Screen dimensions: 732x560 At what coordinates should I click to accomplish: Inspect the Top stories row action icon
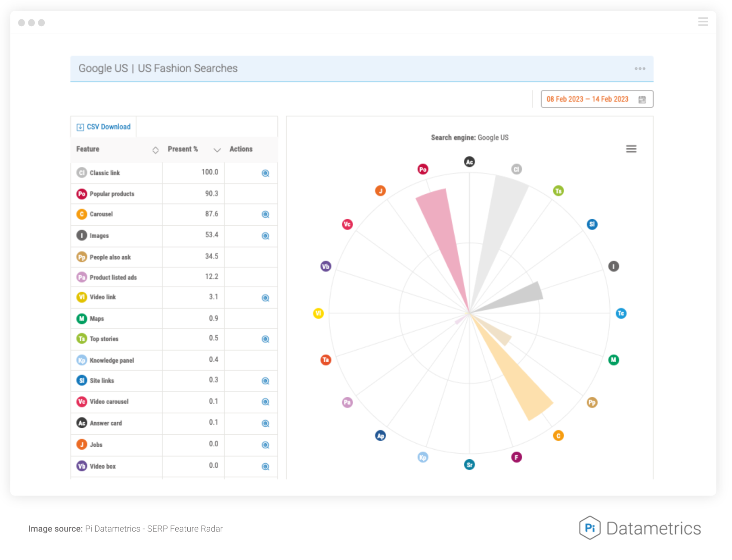pos(266,339)
